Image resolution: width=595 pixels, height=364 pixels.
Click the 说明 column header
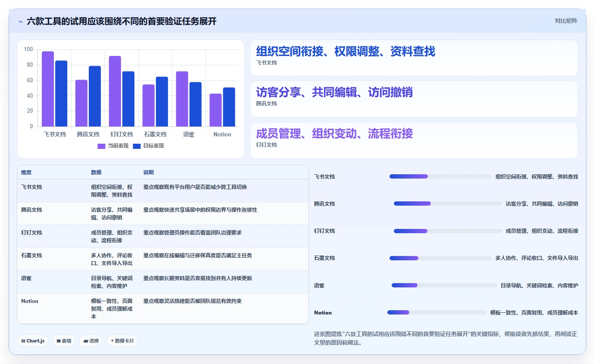[149, 173]
